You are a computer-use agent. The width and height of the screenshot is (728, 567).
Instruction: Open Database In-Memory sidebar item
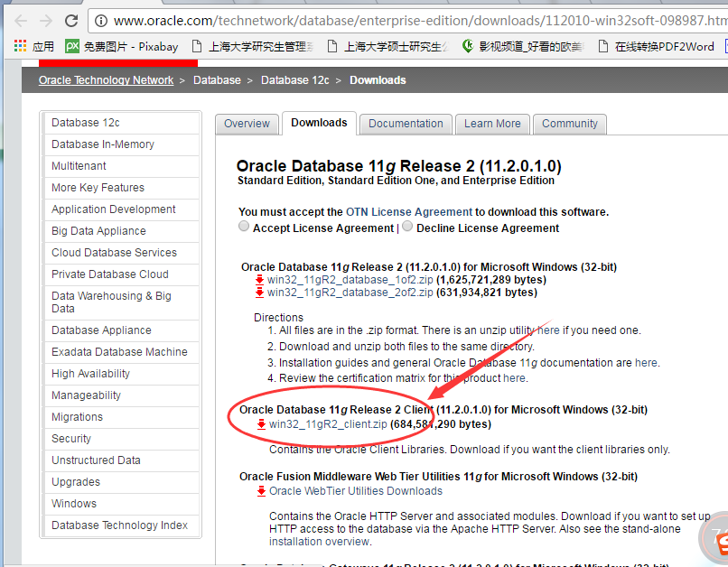pyautogui.click(x=122, y=144)
